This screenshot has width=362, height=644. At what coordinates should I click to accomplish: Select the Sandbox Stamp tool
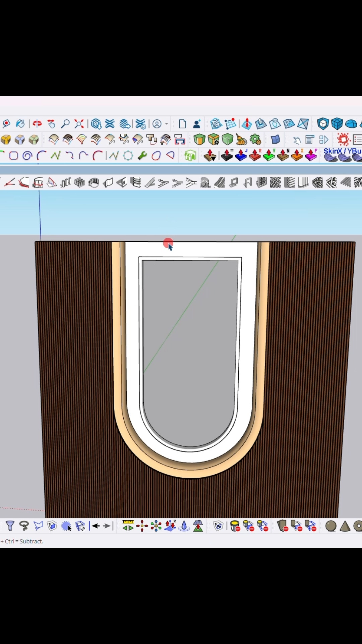point(261,124)
